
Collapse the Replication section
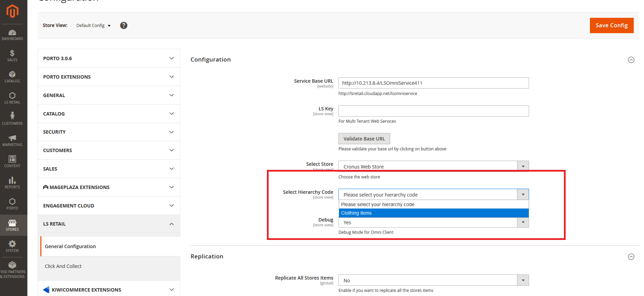pyautogui.click(x=631, y=257)
